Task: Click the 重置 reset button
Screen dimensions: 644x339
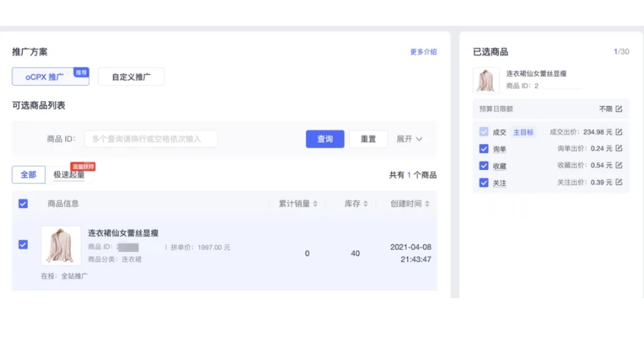Action: pos(368,139)
